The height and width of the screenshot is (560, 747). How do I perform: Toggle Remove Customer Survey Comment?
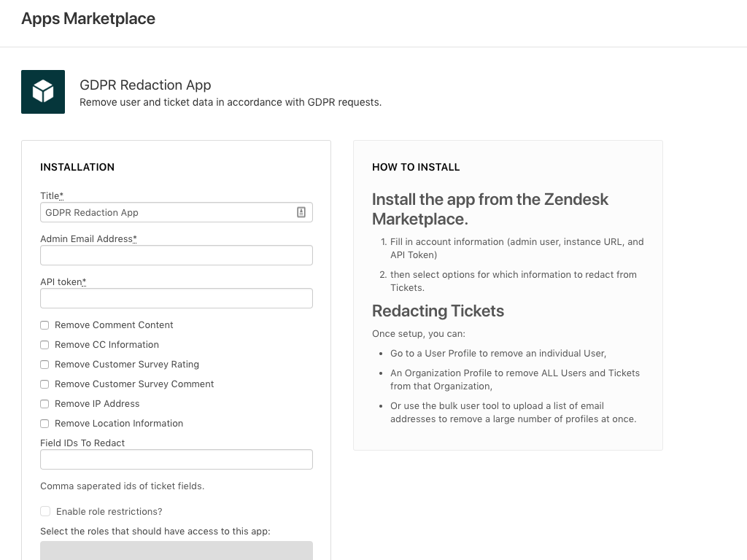[x=44, y=384]
